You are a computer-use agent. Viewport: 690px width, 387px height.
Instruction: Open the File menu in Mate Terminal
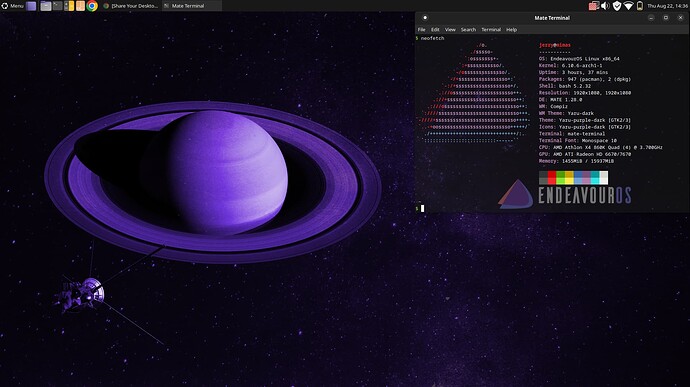(422, 29)
